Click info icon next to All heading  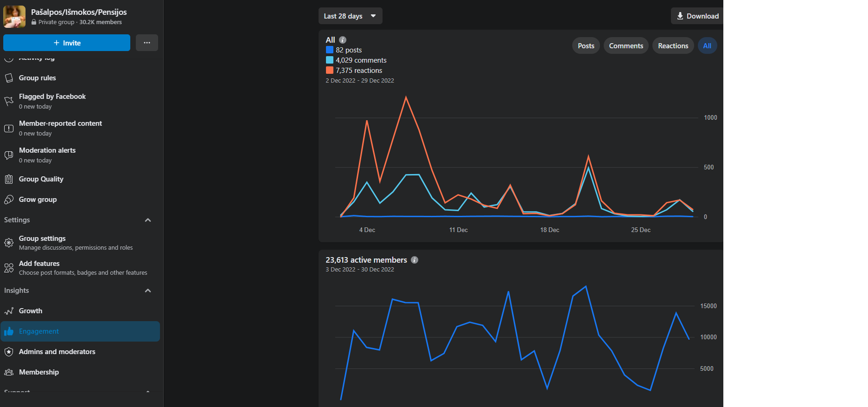[x=343, y=40]
